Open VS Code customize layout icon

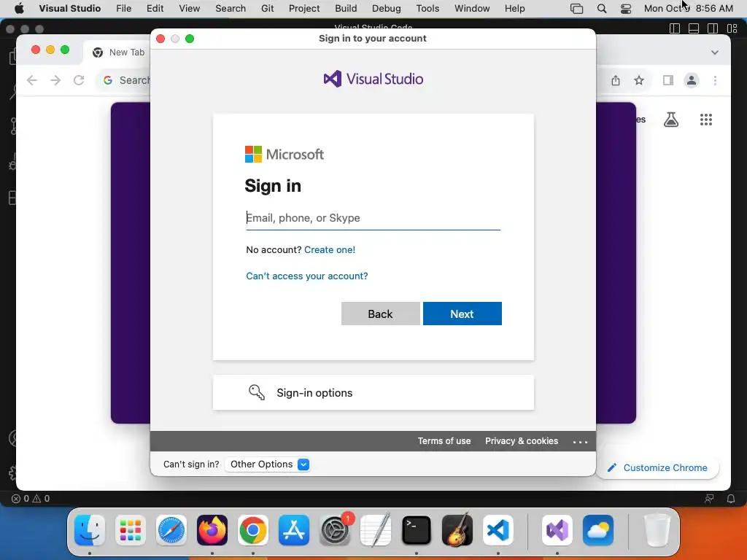[x=732, y=28]
